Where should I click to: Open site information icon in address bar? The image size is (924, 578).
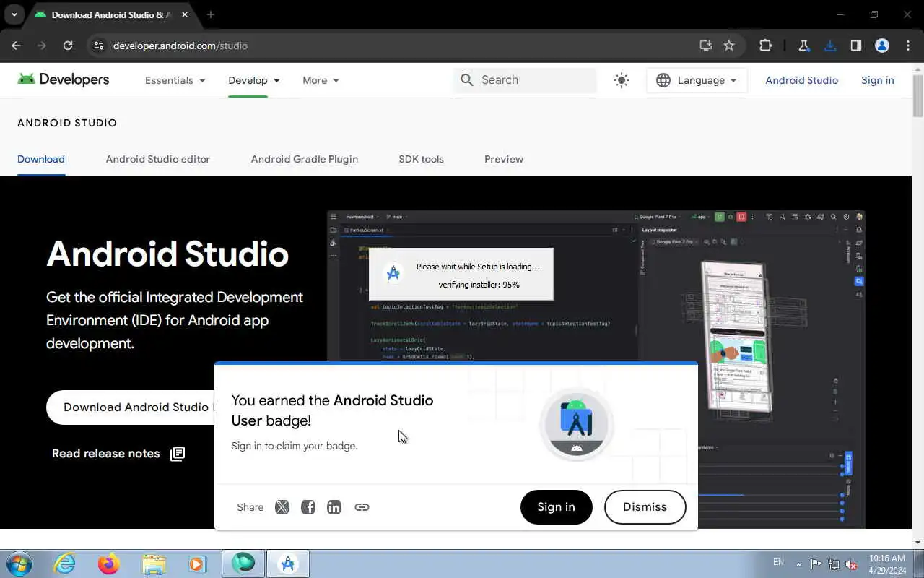[x=99, y=46]
